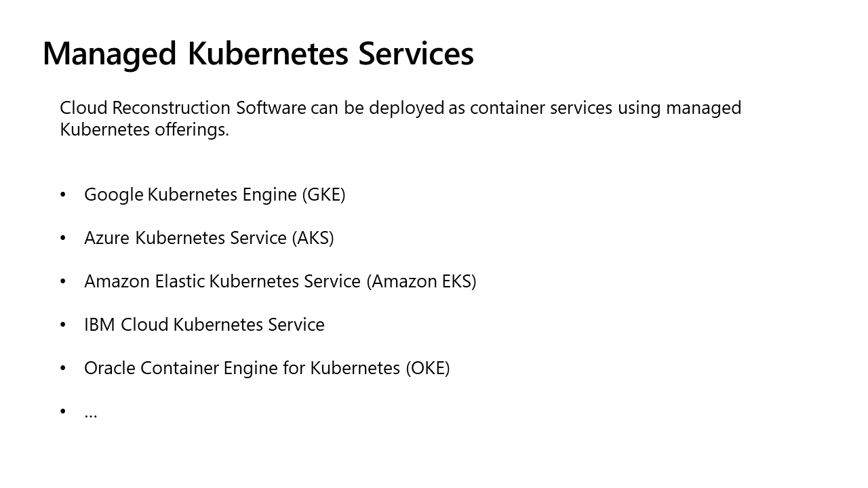Click the phrase "Cloud Reconstruction Software" in the intro
Screen dimensions: 868x488
click(x=183, y=108)
